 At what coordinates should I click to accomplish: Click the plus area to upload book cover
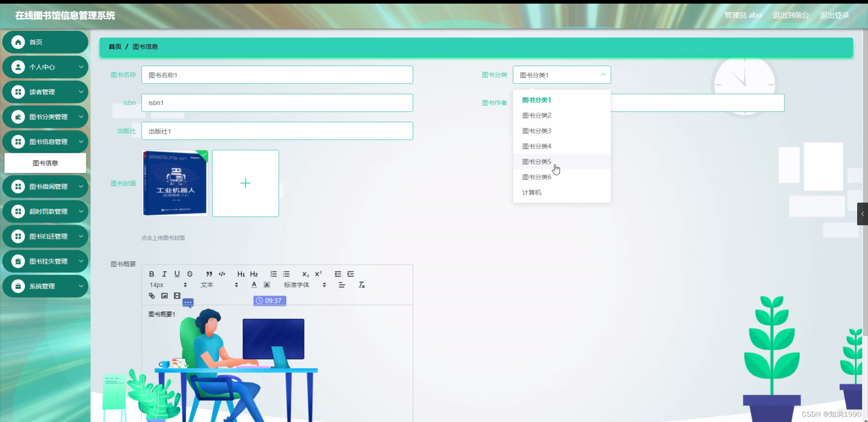click(245, 183)
